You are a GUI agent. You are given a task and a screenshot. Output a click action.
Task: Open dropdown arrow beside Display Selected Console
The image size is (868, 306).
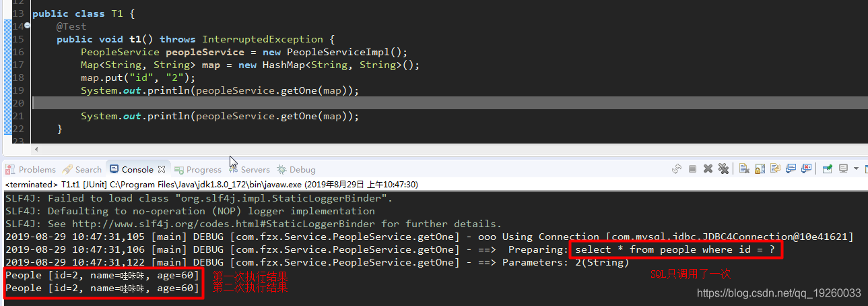(856, 169)
